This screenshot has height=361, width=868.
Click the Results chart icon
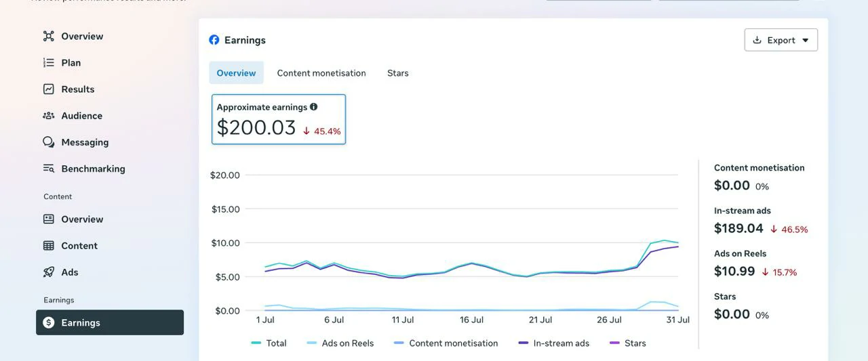point(49,89)
